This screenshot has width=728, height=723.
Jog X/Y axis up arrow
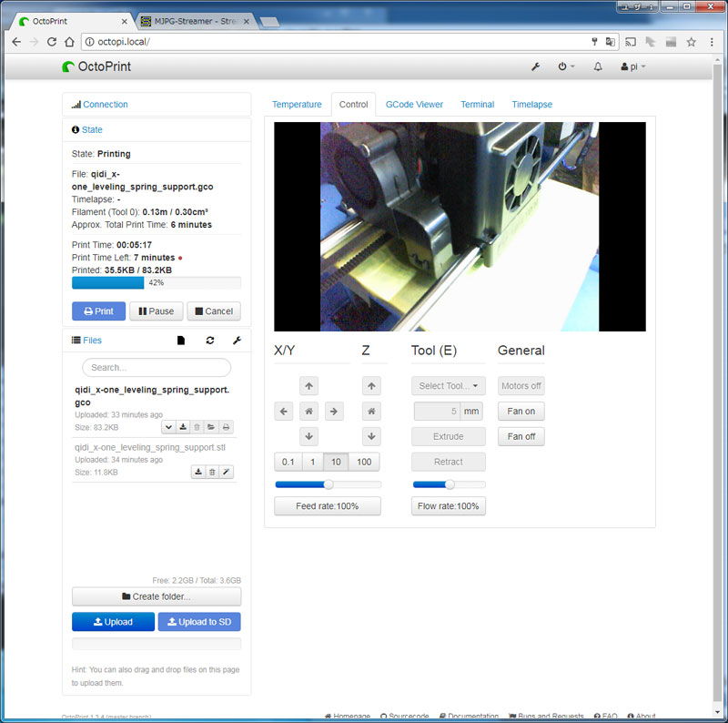point(308,386)
